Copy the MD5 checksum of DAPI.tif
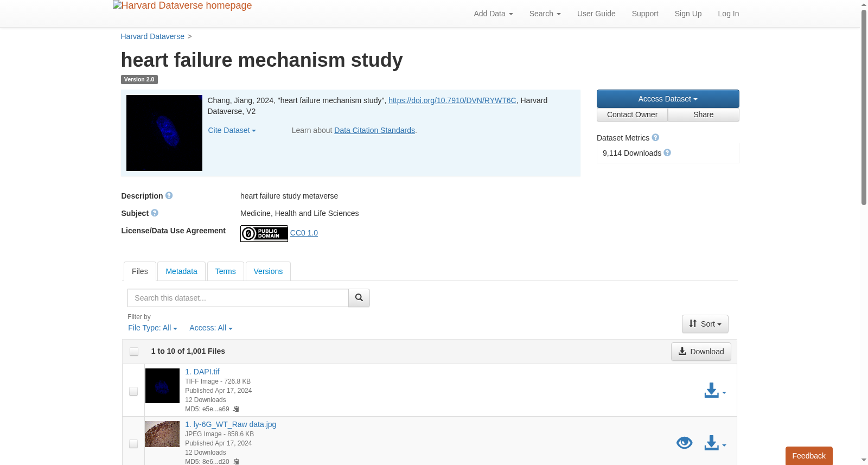868x465 pixels. tap(236, 409)
